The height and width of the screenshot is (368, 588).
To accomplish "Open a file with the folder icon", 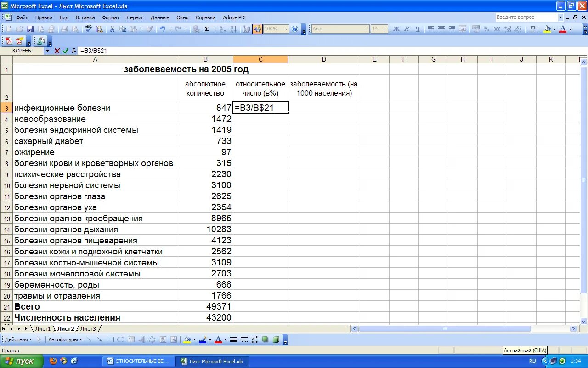I will 20,29.
